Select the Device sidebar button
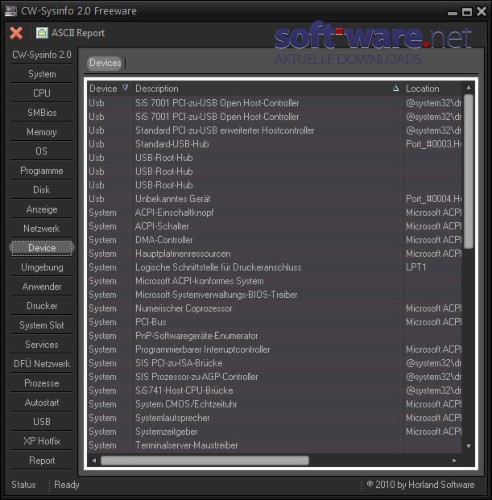 click(42, 248)
